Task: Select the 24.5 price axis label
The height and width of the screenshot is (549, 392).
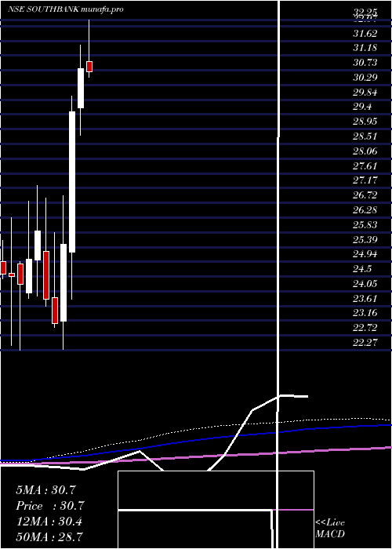Action: pyautogui.click(x=362, y=269)
